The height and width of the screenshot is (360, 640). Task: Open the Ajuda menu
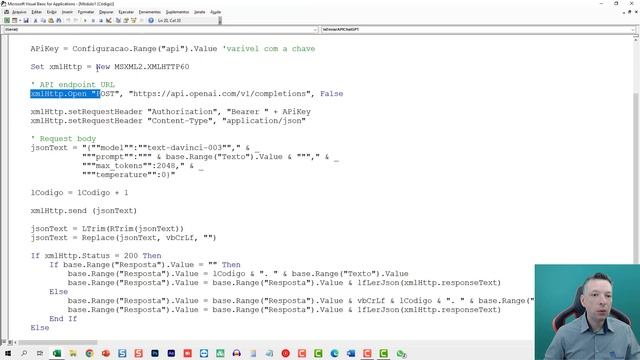(216, 12)
